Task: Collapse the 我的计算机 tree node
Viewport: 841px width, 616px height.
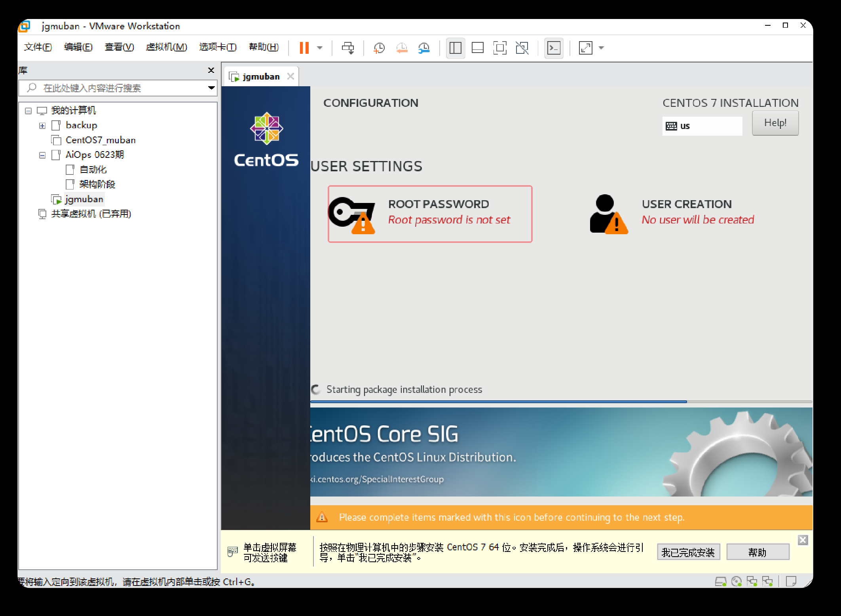Action: click(x=28, y=111)
